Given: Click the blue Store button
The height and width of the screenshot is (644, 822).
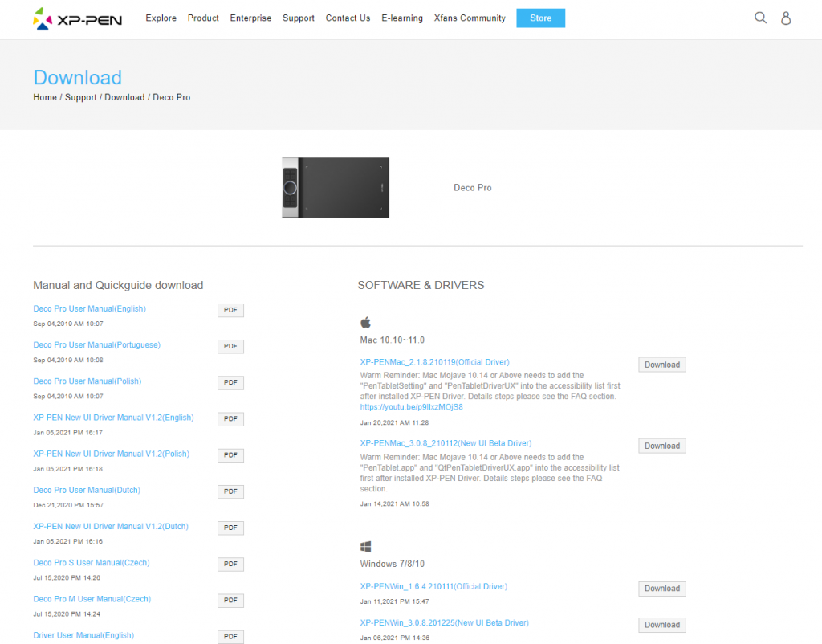Looking at the screenshot, I should tap(540, 18).
